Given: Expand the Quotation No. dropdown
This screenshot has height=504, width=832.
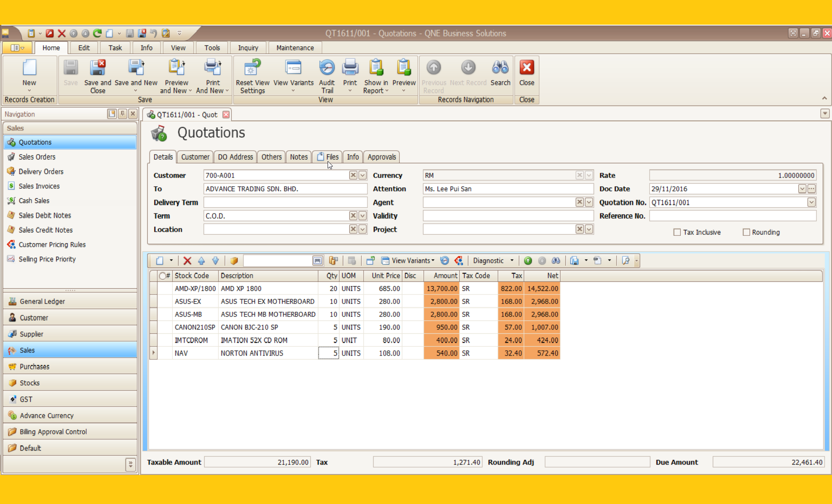Looking at the screenshot, I should (x=812, y=202).
